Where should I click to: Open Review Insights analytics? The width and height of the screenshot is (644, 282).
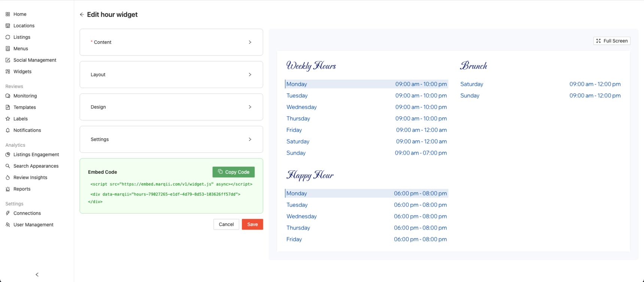[x=30, y=178]
